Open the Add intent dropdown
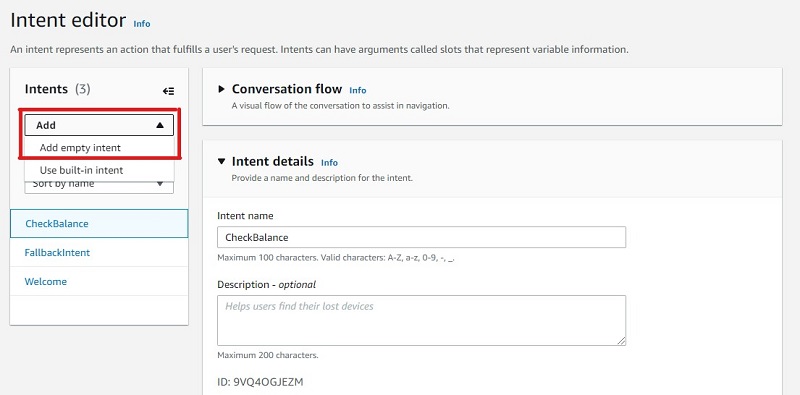The width and height of the screenshot is (800, 395). click(x=99, y=125)
